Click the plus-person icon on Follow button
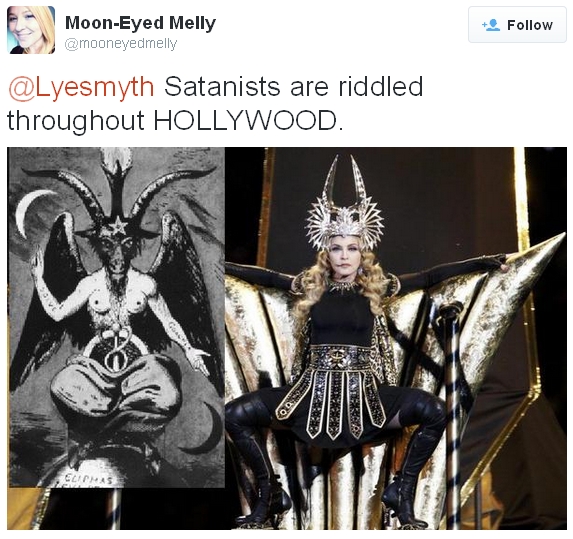 (x=491, y=25)
